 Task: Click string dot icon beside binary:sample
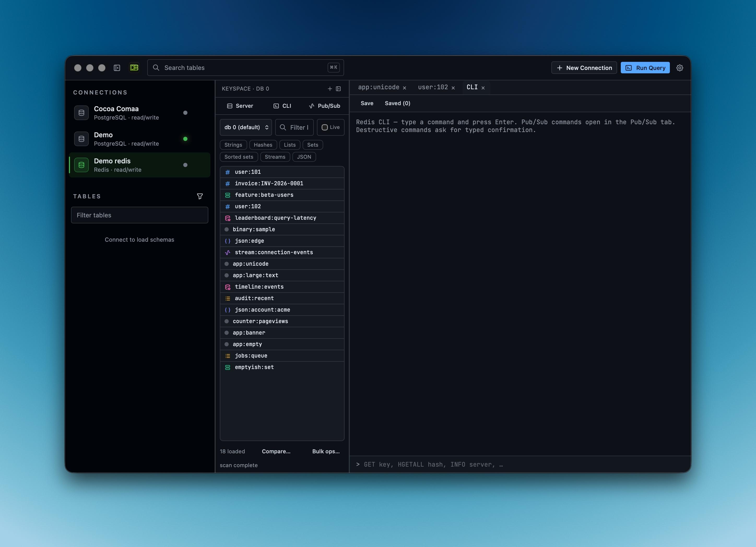pyautogui.click(x=227, y=229)
